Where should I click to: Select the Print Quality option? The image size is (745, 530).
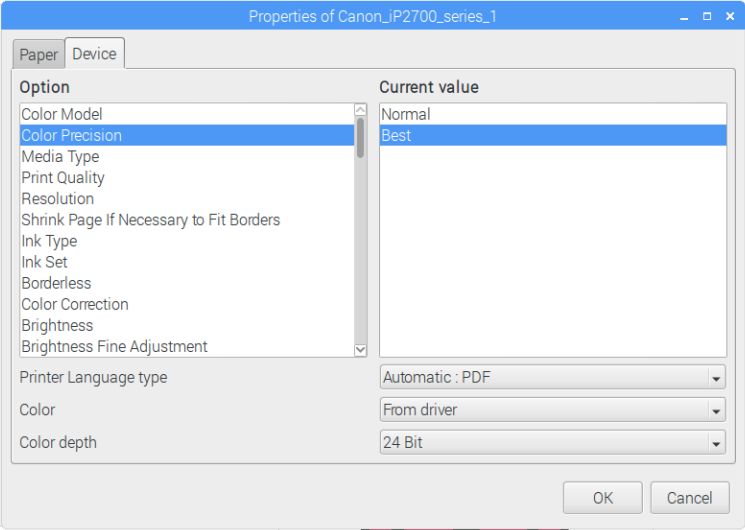tap(187, 177)
